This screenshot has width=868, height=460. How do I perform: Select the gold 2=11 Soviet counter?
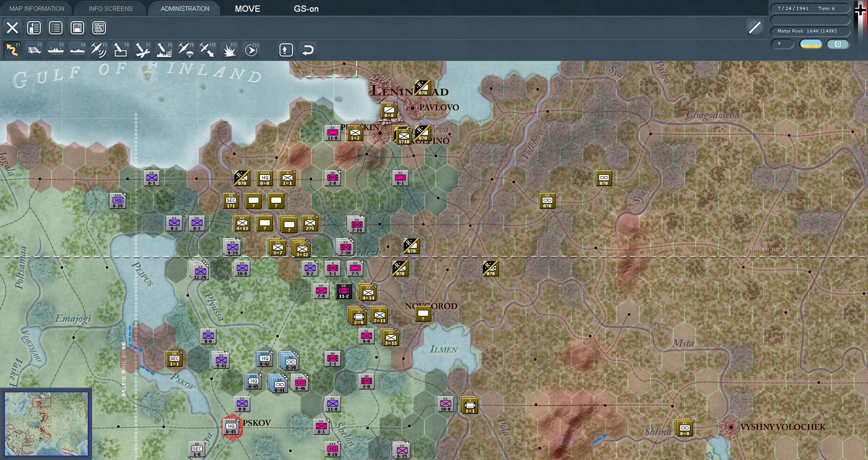379,315
